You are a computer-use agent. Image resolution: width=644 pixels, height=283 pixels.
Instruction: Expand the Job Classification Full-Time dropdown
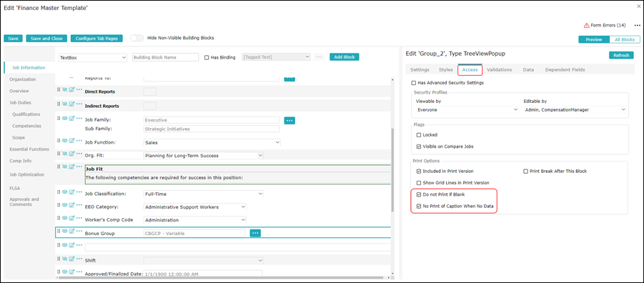(203, 194)
